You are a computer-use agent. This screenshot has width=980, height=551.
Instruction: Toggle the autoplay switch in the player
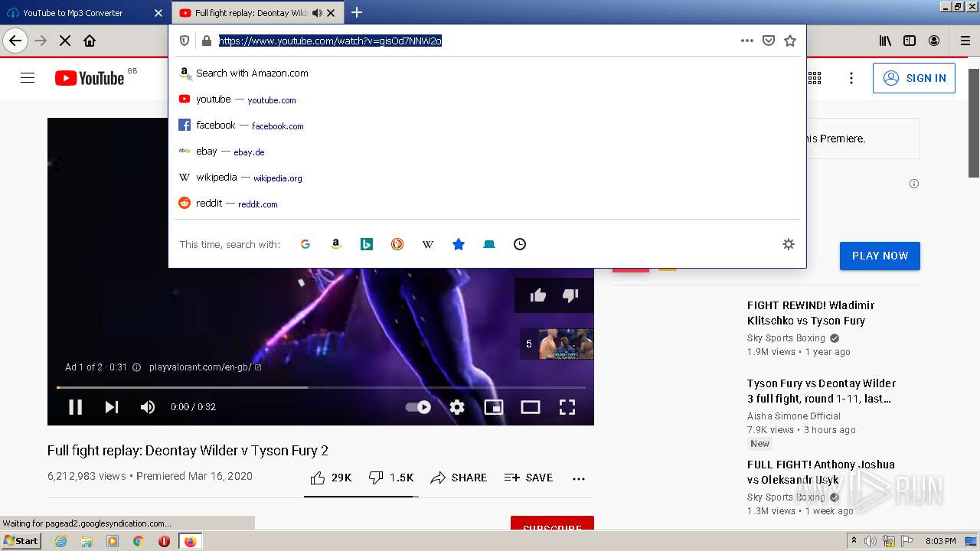click(418, 407)
